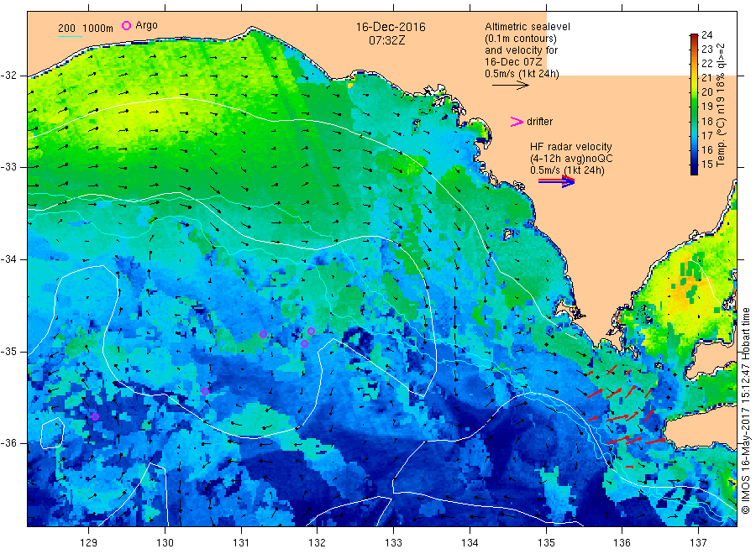Click the longitude label 130
This screenshot has height=554, width=756.
pos(165,543)
